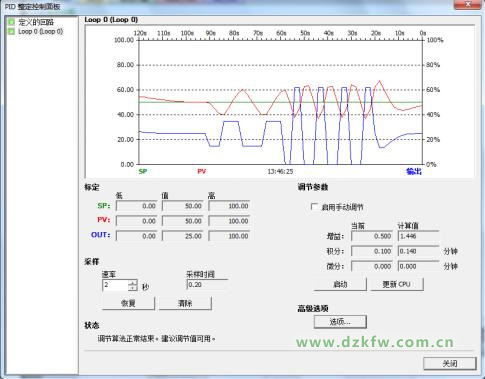Click the calculated 增益 value field 1.446

418,236
